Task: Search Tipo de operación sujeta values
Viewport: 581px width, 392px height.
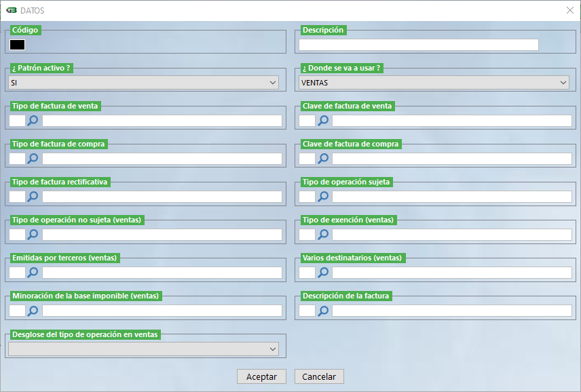Action: coord(323,197)
